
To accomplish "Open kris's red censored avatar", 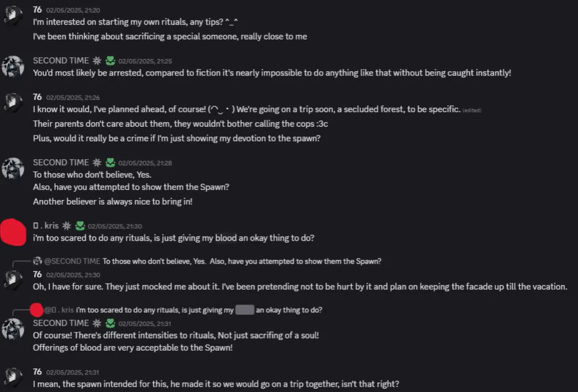I will point(13,232).
